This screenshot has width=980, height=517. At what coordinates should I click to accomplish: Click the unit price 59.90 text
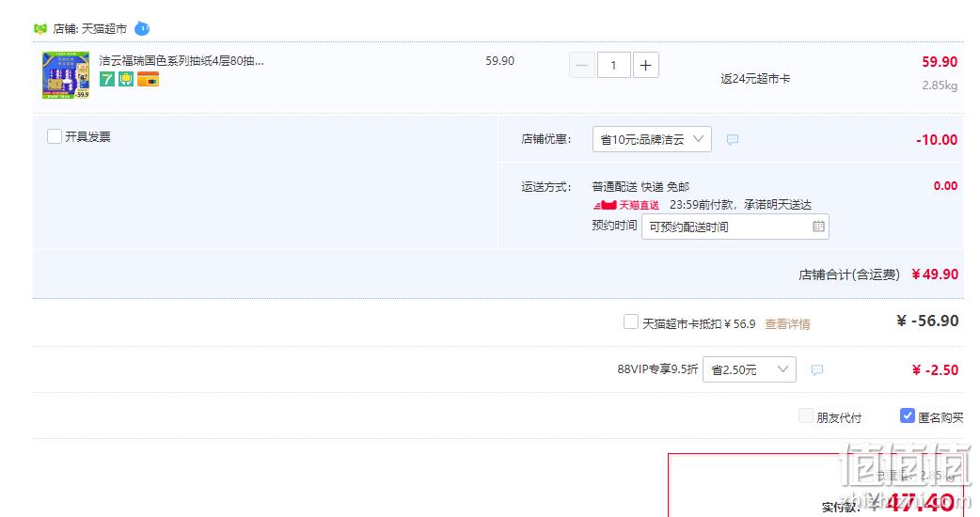point(500,61)
